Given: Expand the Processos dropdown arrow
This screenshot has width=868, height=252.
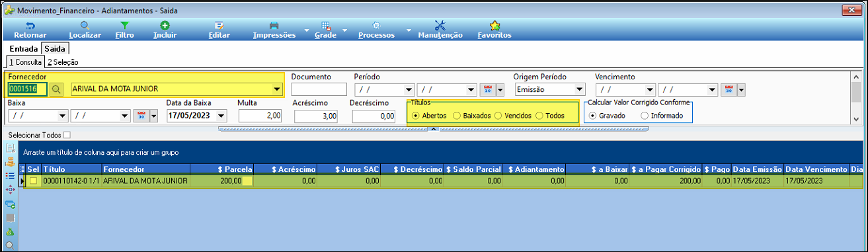Looking at the screenshot, I should [408, 30].
